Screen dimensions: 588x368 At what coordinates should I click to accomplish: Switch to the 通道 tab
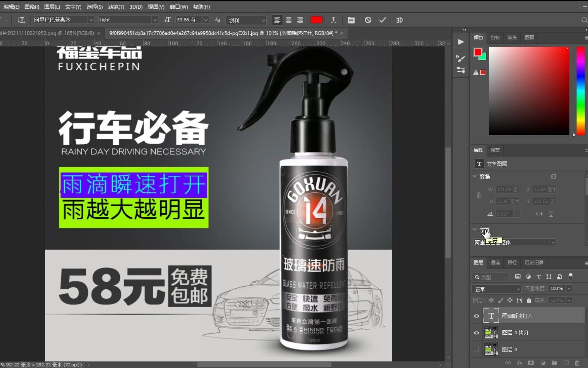pyautogui.click(x=495, y=263)
